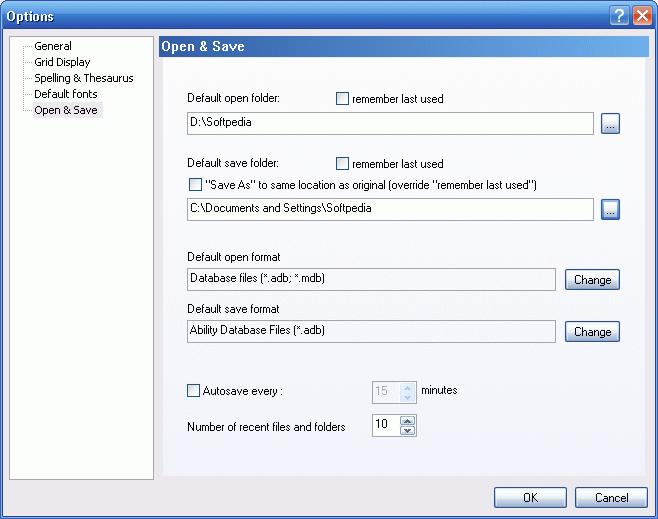The width and height of the screenshot is (658, 519).
Task: Click the Number of recent files and folders label
Action: tap(266, 427)
